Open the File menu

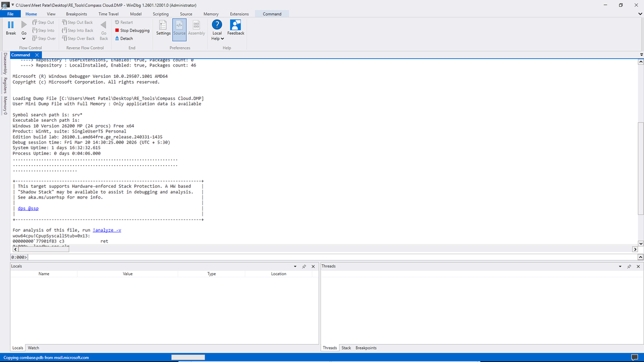10,14
